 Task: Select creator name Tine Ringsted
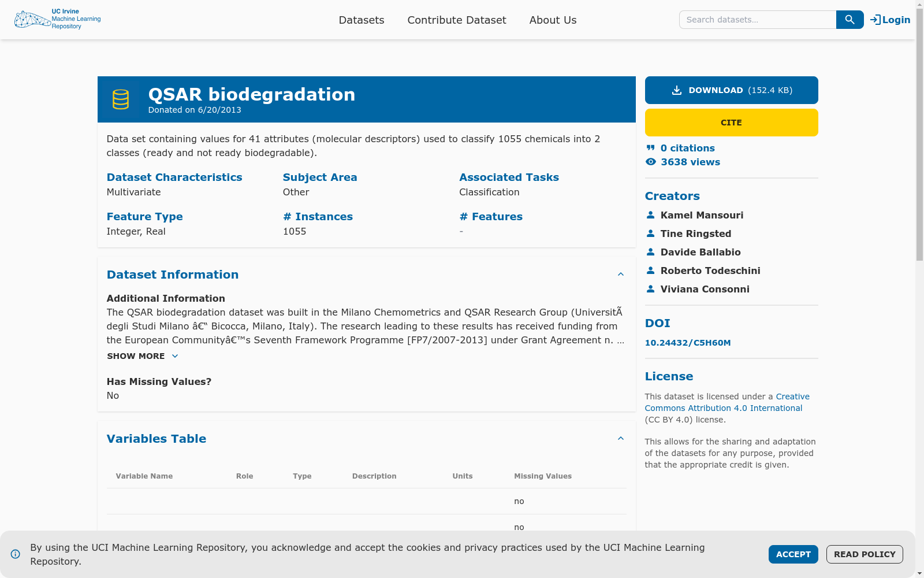coord(696,234)
